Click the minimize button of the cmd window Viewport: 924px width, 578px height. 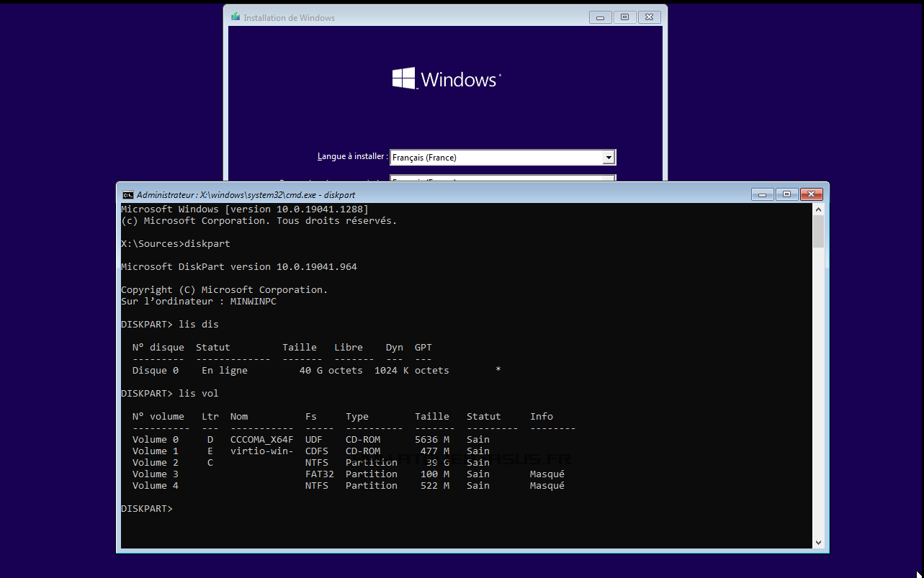[762, 194]
